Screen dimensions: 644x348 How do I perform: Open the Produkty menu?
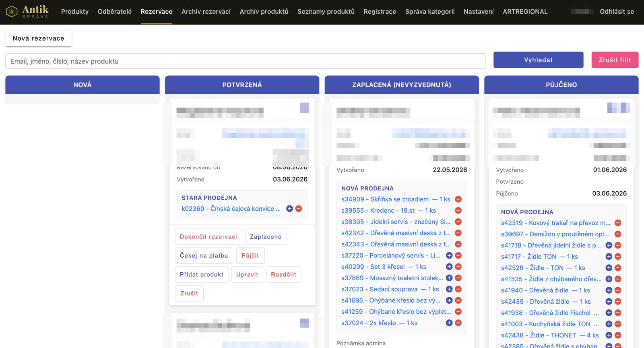[x=75, y=12]
